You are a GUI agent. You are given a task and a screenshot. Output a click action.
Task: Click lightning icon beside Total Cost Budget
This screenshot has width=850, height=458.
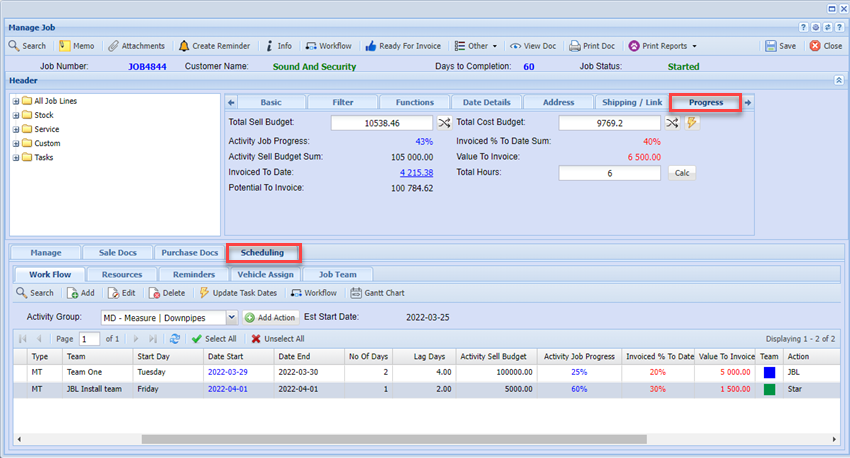[x=692, y=123]
